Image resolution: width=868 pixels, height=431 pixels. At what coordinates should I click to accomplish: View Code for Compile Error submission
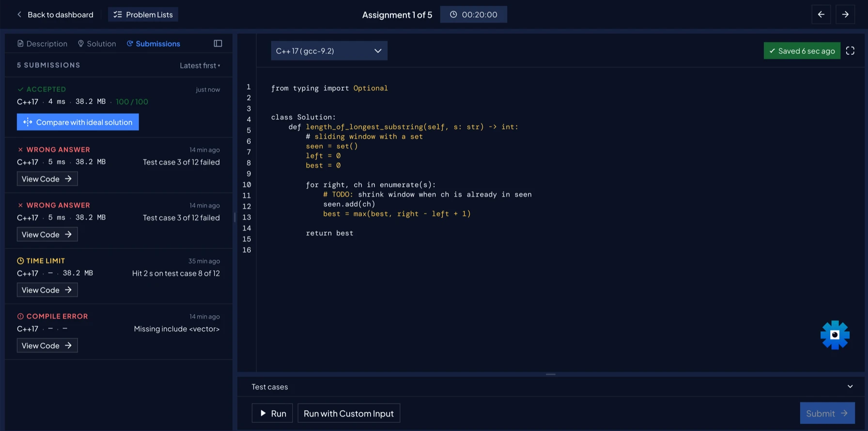pyautogui.click(x=47, y=346)
